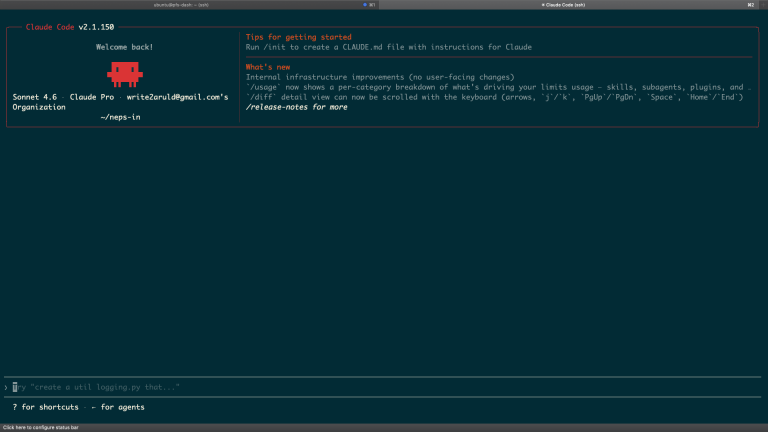
Task: Click the prompt chevron before the input
Action: click(x=6, y=387)
